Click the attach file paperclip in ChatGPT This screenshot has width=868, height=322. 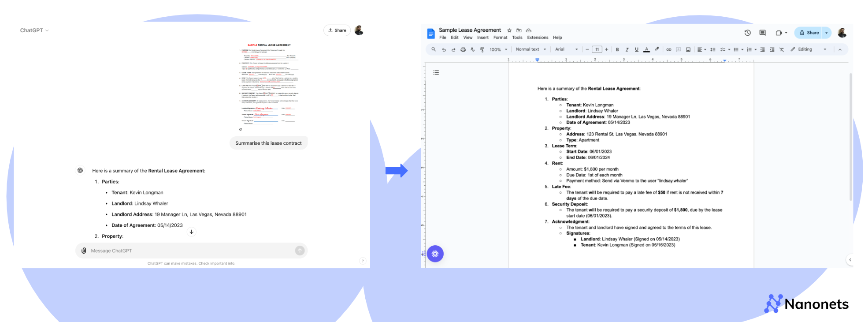point(84,251)
